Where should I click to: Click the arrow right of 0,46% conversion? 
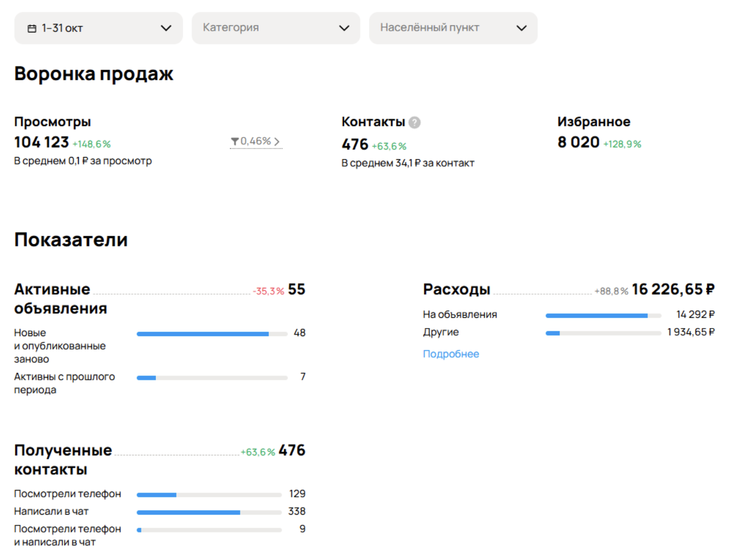click(x=277, y=141)
